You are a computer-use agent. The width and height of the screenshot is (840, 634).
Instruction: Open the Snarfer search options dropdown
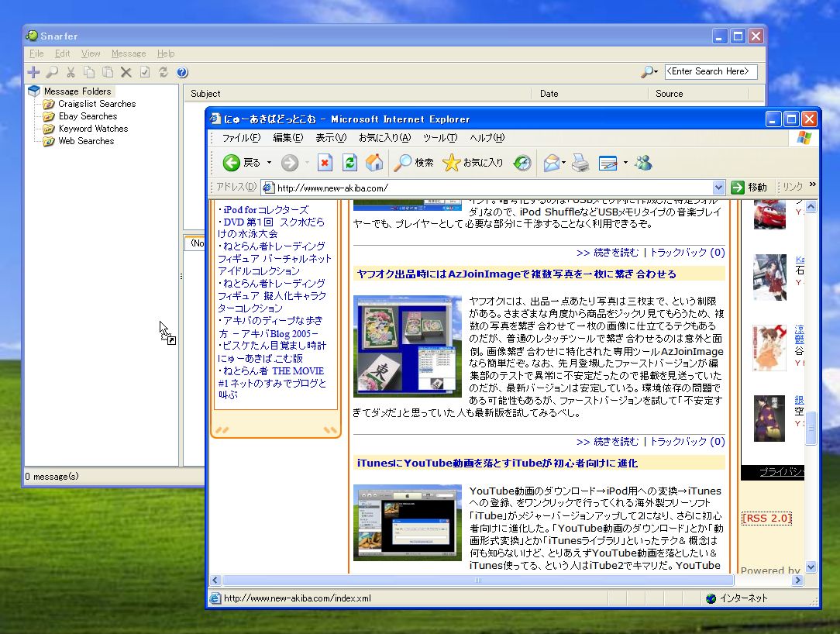coord(656,72)
